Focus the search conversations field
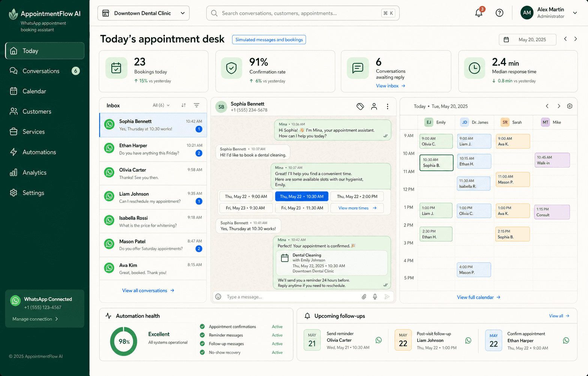This screenshot has height=376, width=588. [x=303, y=13]
